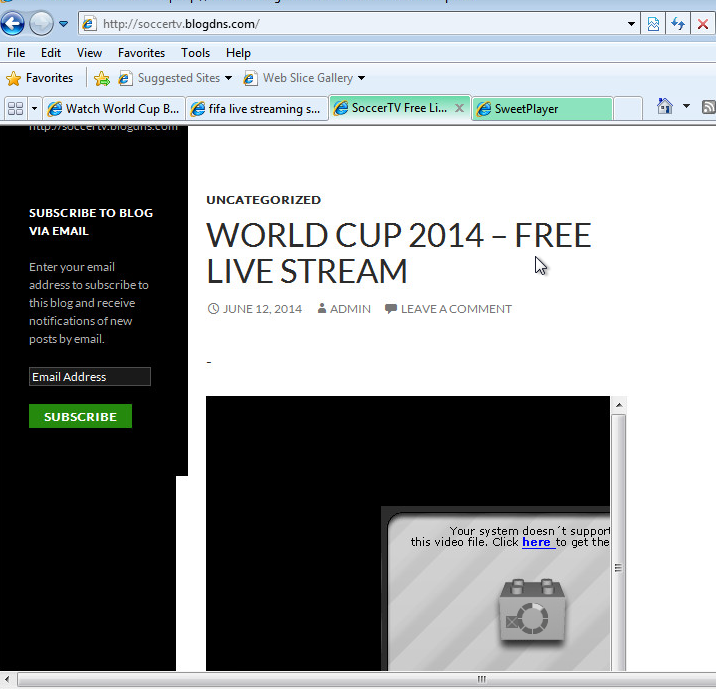The width and height of the screenshot is (716, 690).
Task: Expand the address bar history dropdown
Action: 631,24
